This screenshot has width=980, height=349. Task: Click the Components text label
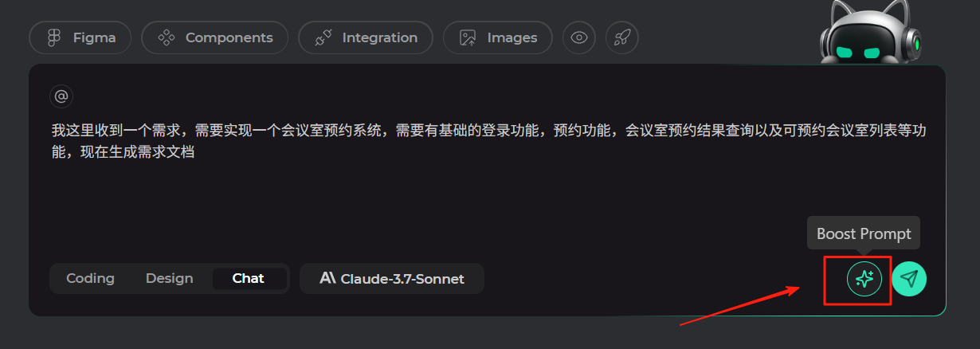click(229, 37)
